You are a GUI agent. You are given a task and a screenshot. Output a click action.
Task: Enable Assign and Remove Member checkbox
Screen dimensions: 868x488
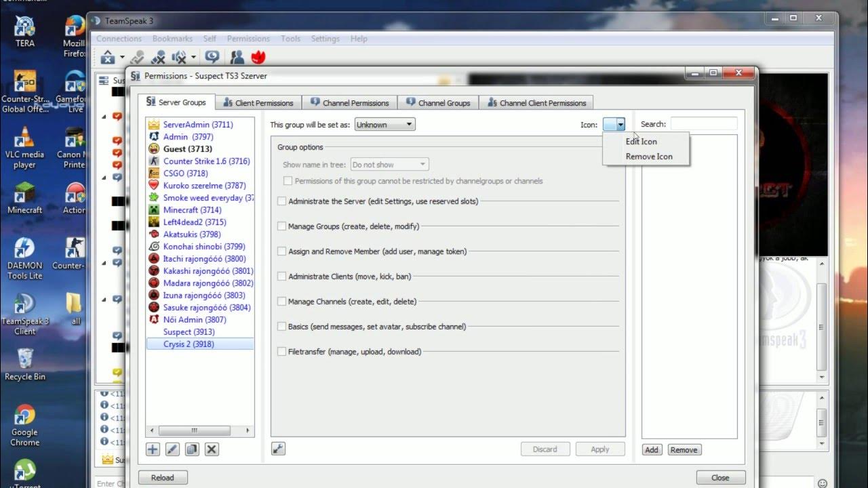pyautogui.click(x=282, y=251)
